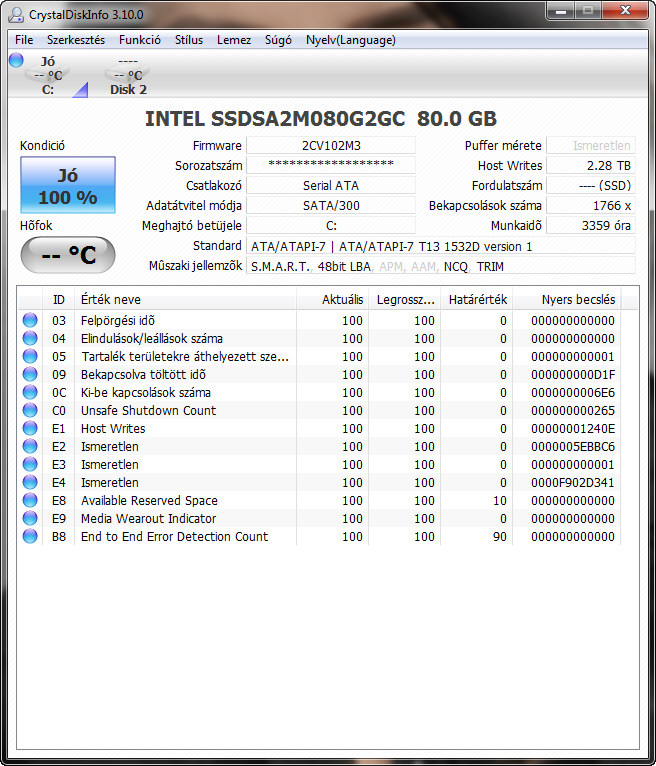
Task: Select the Tartalék területekre áthelyezett attribute name
Action: 185,357
